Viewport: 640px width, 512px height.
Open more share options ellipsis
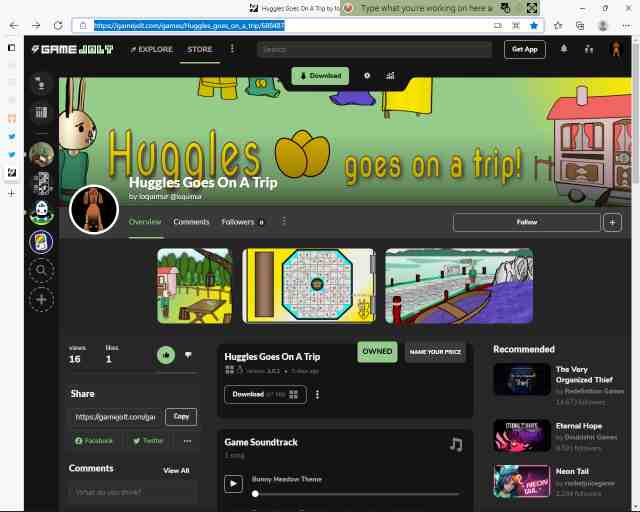[187, 441]
